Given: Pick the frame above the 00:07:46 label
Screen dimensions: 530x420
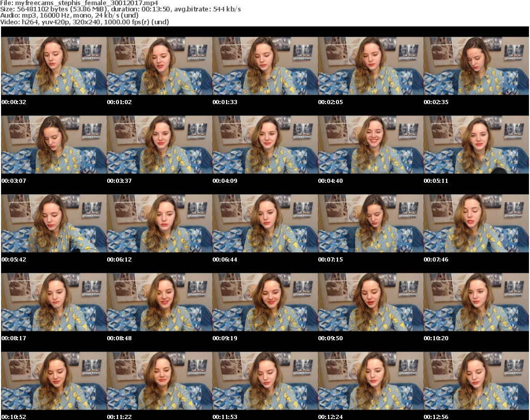Looking at the screenshot, I should click(476, 224).
